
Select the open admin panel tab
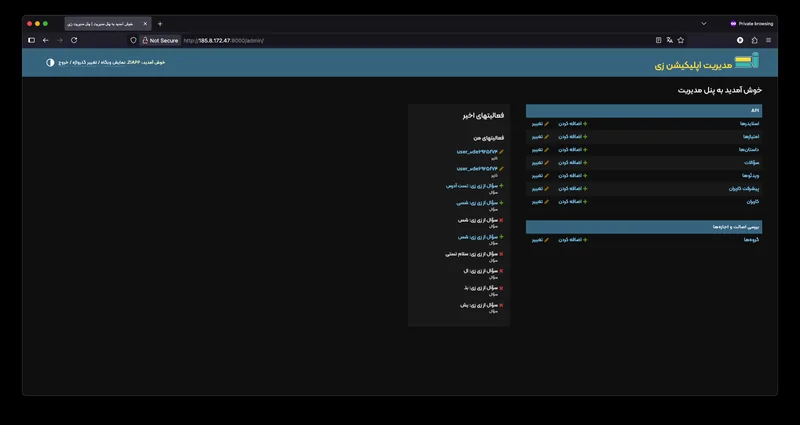point(108,24)
